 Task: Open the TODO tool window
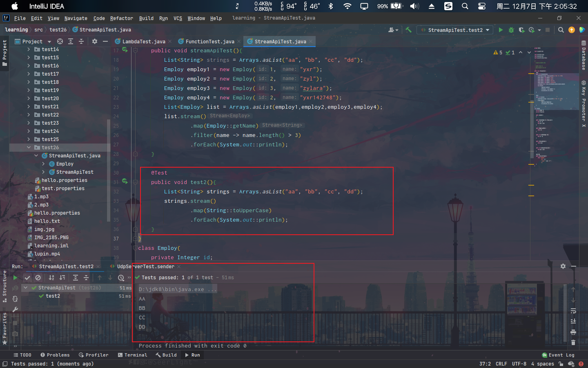click(22, 355)
